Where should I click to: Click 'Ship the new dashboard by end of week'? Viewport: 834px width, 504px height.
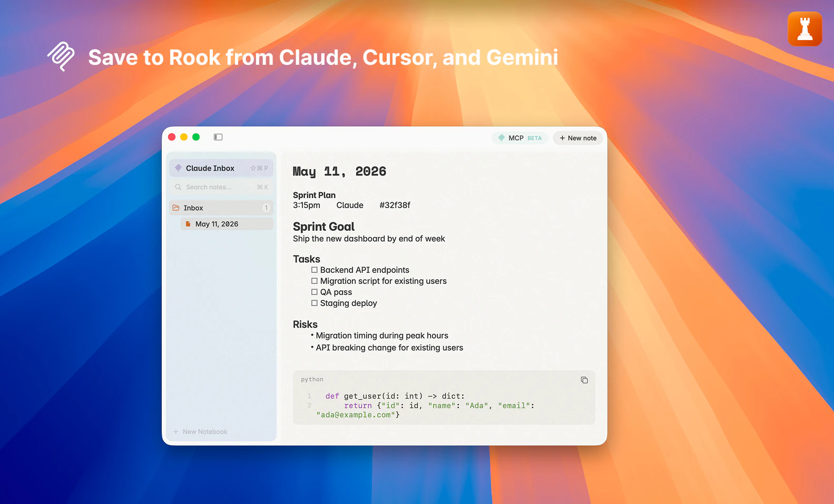tap(369, 239)
